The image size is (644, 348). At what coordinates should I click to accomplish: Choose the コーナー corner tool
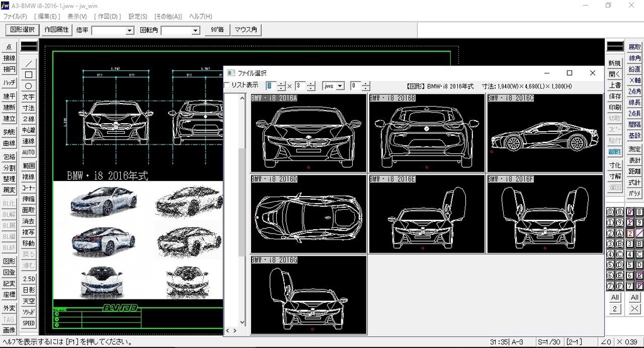(x=28, y=188)
